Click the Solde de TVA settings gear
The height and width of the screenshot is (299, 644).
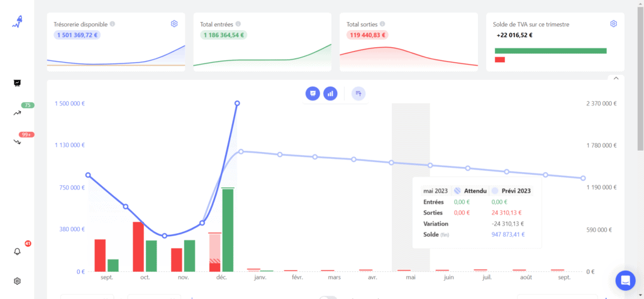coord(613,24)
